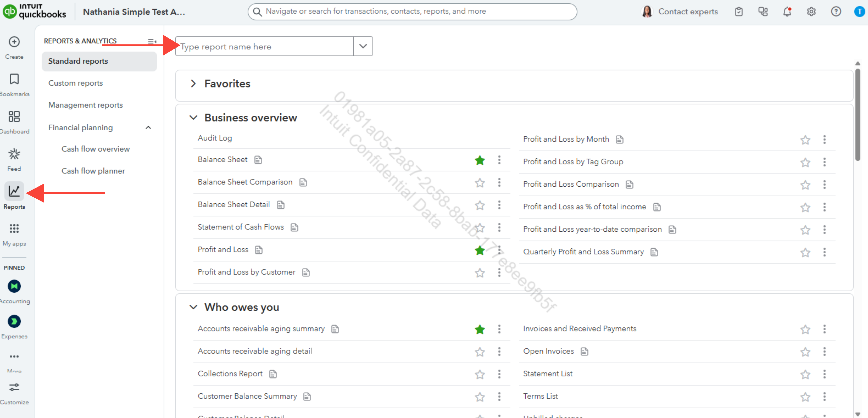Open Cash flow planner
This screenshot has width=868, height=418.
pos(93,171)
